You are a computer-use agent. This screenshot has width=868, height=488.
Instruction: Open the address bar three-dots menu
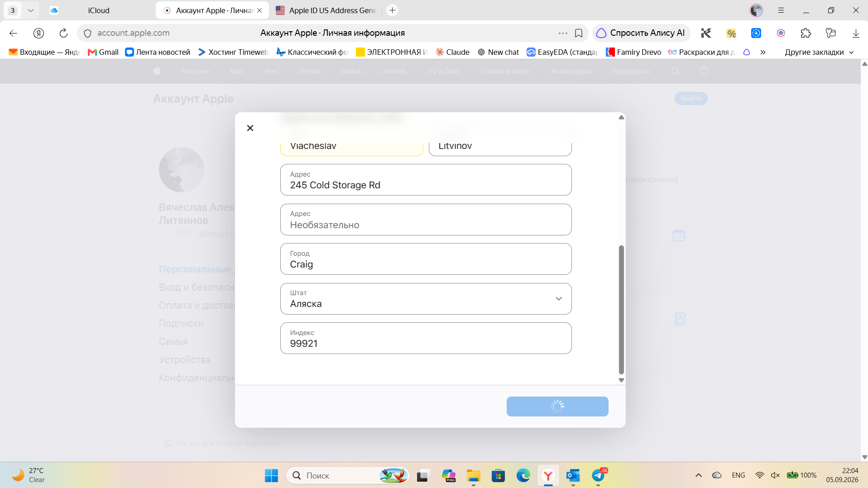[563, 33]
